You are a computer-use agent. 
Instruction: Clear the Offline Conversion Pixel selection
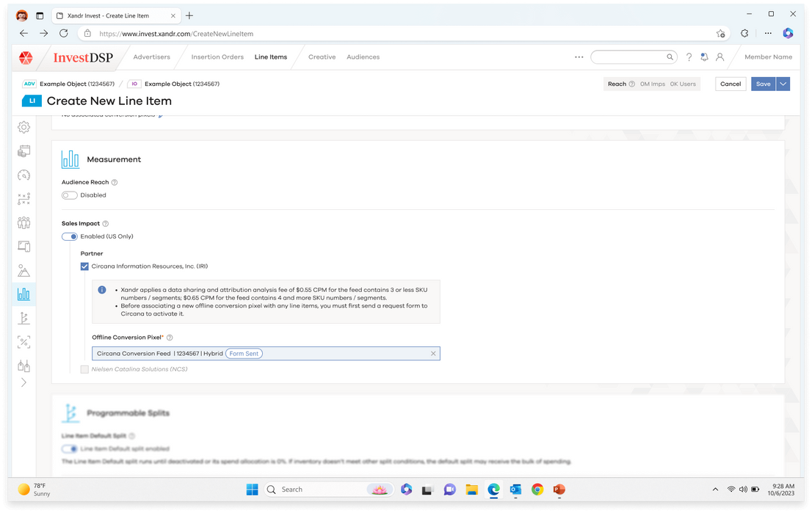coord(433,354)
